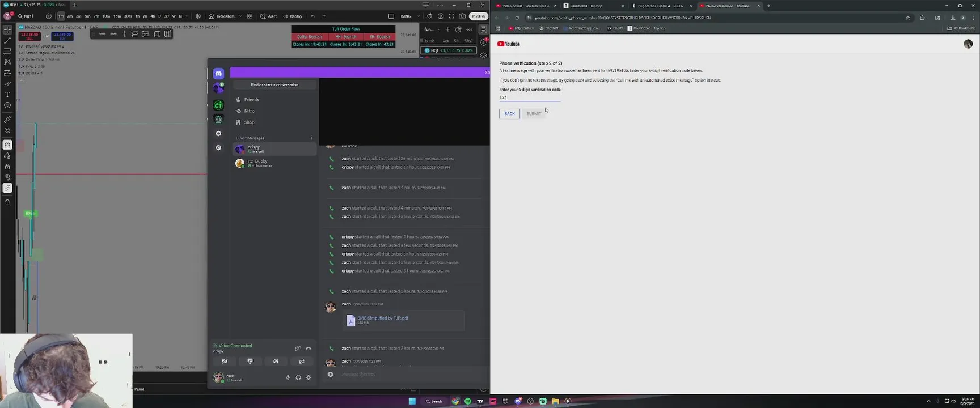
Task: Open the Indicators menu in TradingView
Action: point(222,16)
